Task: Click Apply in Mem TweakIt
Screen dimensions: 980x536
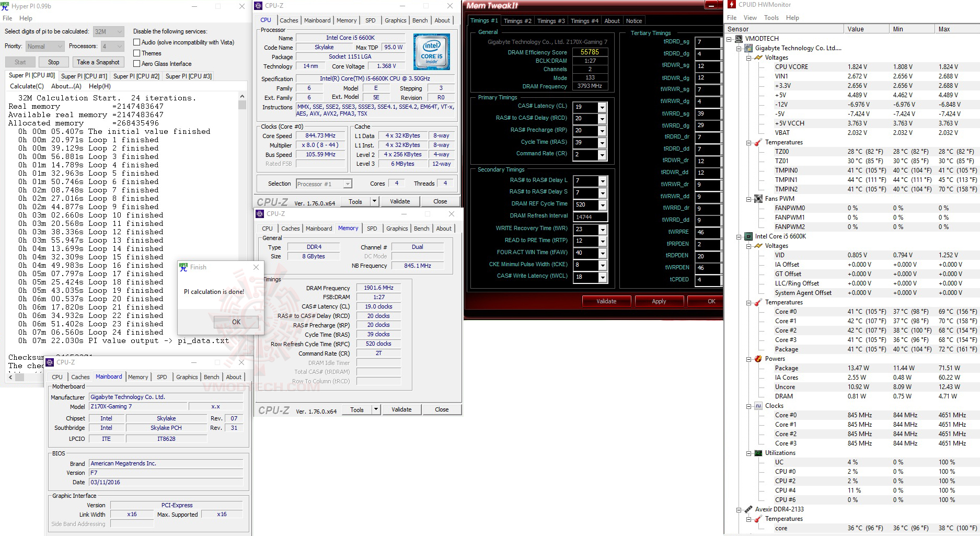Action: [659, 301]
